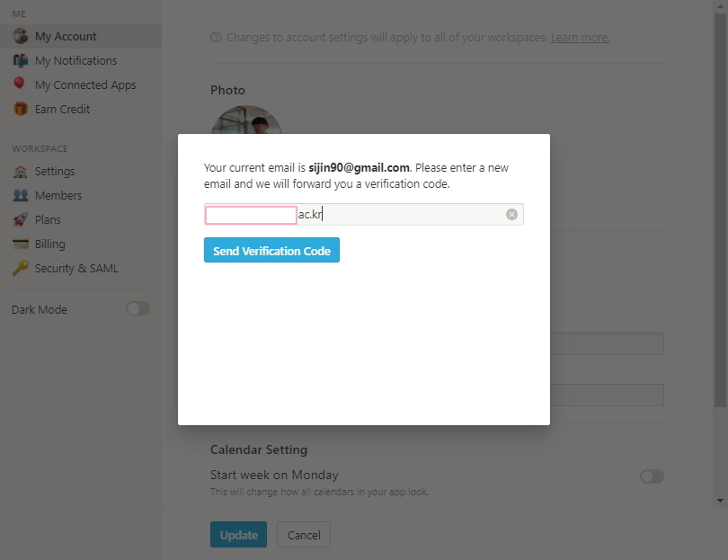The width and height of the screenshot is (728, 560).
Task: Click the Update button
Action: [x=239, y=535]
